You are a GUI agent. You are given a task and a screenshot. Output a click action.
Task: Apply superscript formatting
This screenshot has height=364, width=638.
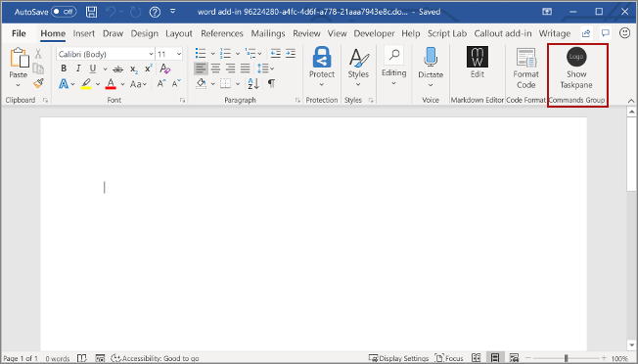pyautogui.click(x=149, y=68)
